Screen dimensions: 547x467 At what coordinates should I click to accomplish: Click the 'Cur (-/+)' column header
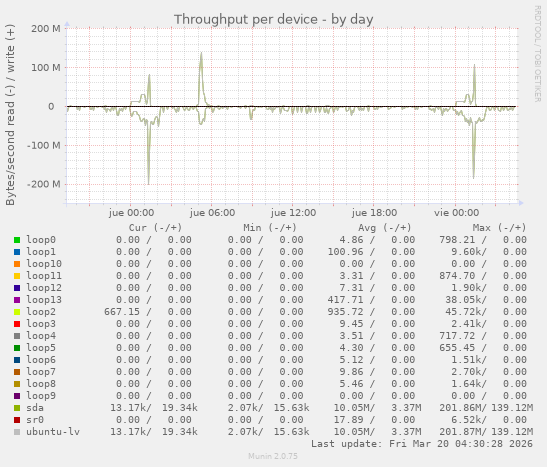pos(155,228)
